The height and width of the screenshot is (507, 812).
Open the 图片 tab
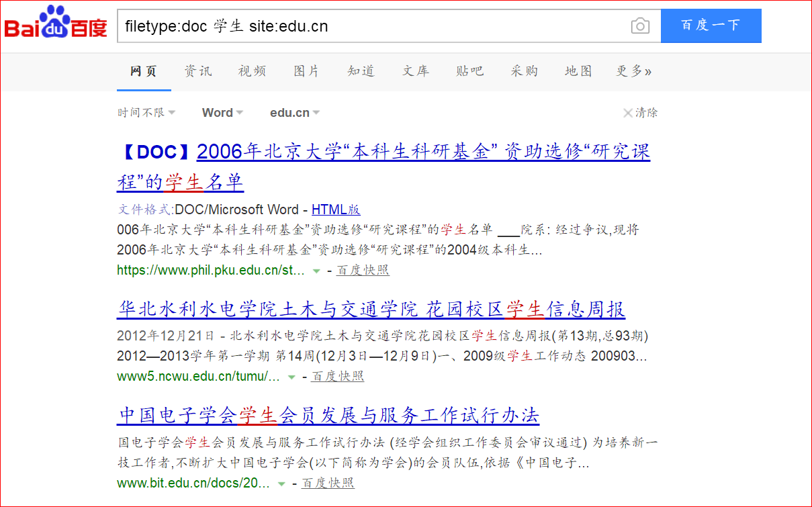point(306,71)
